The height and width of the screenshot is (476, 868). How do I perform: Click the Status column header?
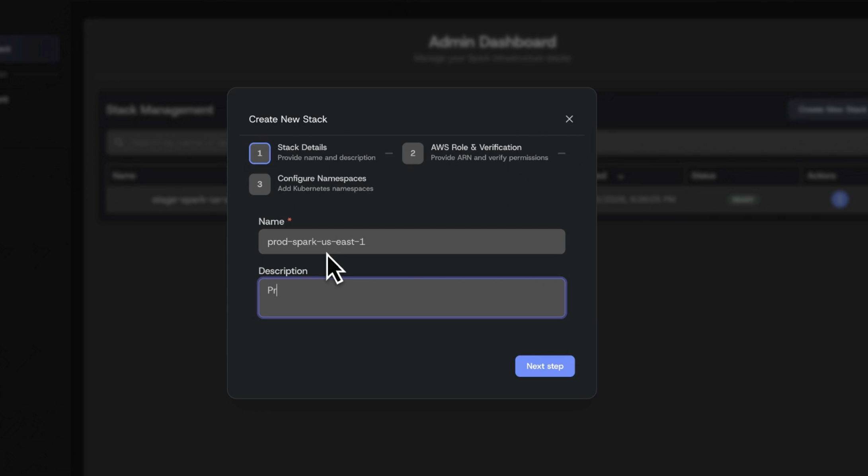[704, 175]
